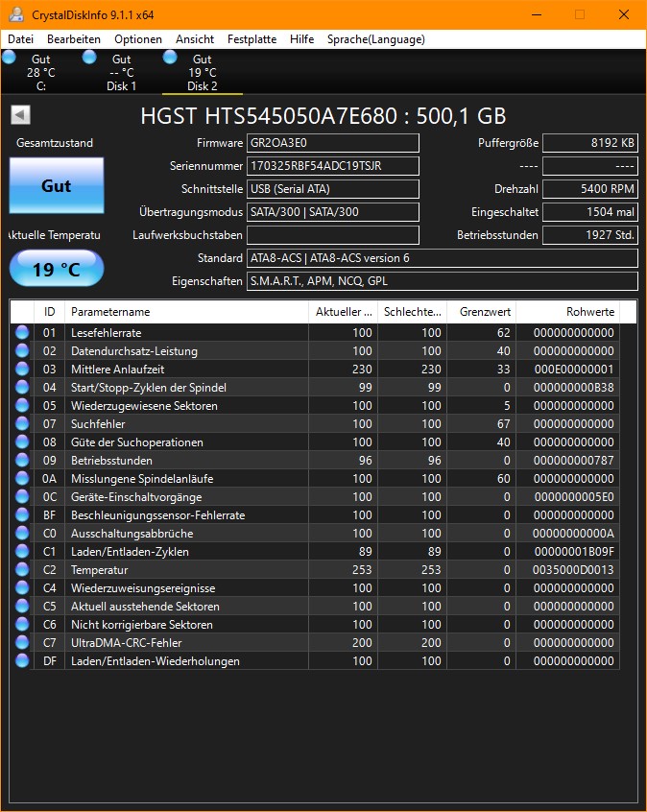Click the status orb for Start/Stopp-Zyklen der Spindel
647x812 pixels.
click(x=22, y=387)
